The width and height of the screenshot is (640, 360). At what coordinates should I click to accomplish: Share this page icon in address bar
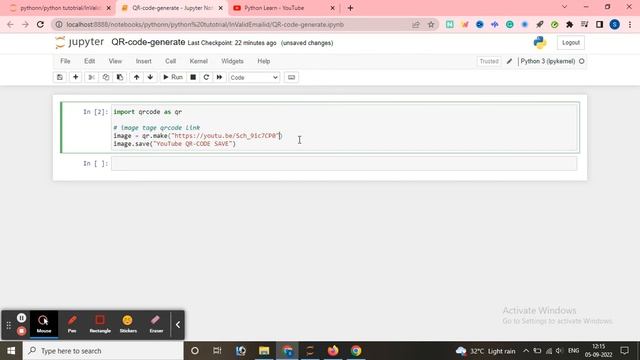(416, 24)
